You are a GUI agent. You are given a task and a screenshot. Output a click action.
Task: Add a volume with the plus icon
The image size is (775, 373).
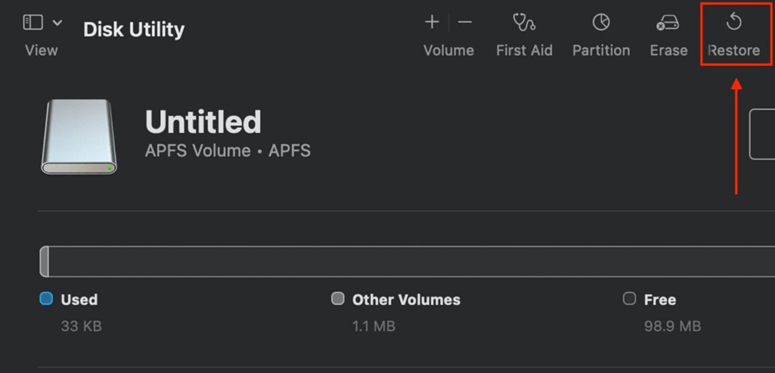[432, 22]
